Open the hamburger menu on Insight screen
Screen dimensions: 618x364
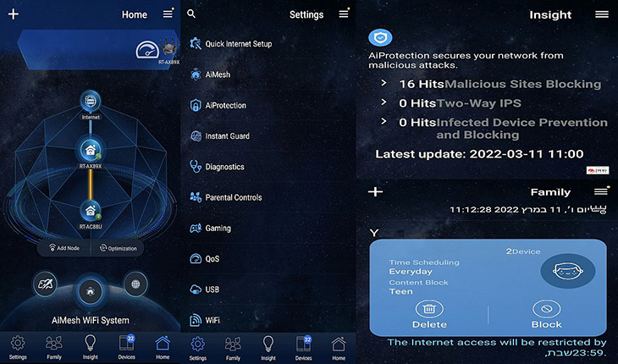coord(601,14)
